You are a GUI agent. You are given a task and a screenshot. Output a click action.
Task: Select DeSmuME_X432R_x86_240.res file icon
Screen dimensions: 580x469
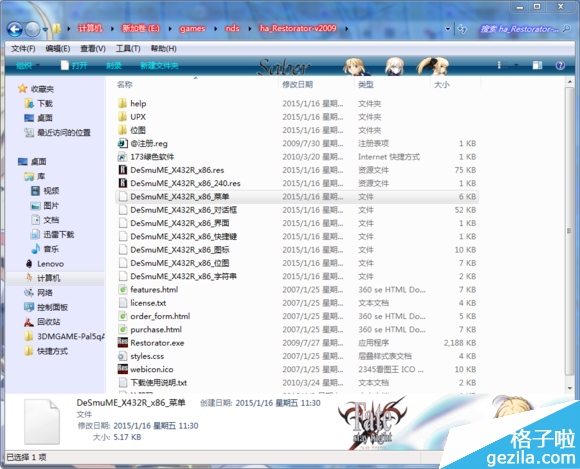[122, 183]
